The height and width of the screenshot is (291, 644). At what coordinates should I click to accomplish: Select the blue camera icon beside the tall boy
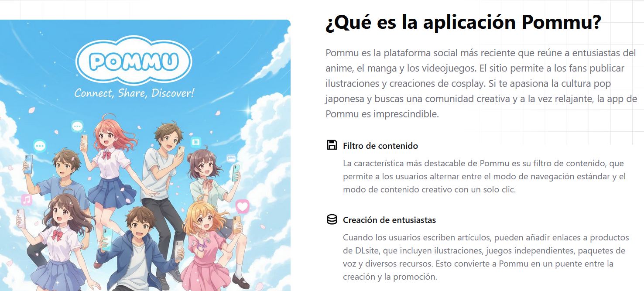coord(196,141)
